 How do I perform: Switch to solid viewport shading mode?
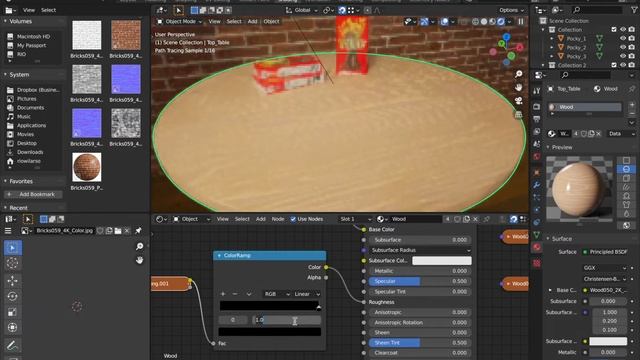pyautogui.click(x=484, y=22)
